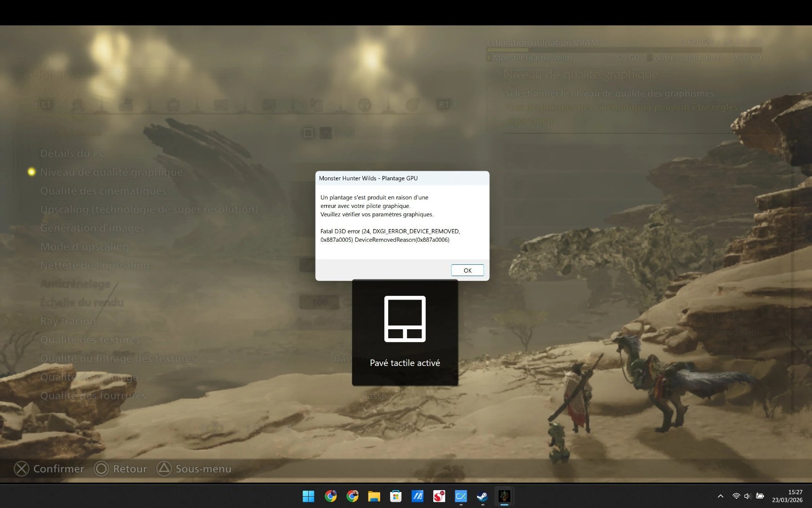This screenshot has width=812, height=508.
Task: Click the triangle icon beside Sous-menu
Action: pyautogui.click(x=164, y=468)
